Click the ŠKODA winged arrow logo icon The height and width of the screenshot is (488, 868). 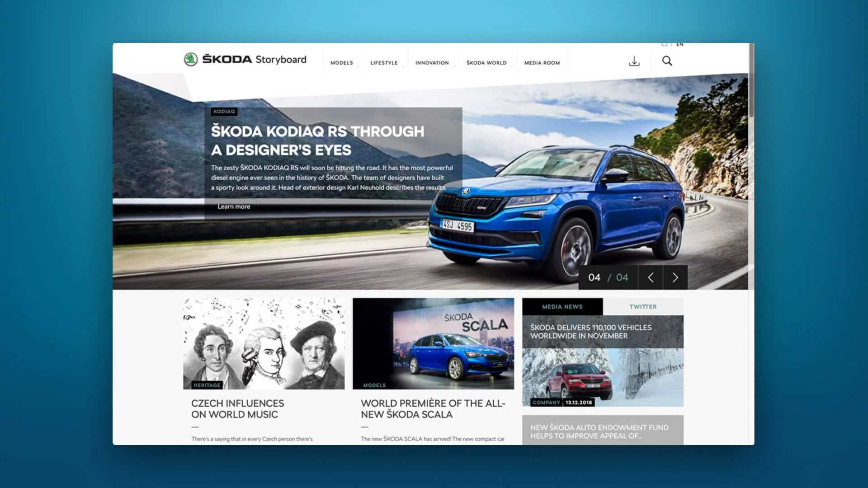191,60
